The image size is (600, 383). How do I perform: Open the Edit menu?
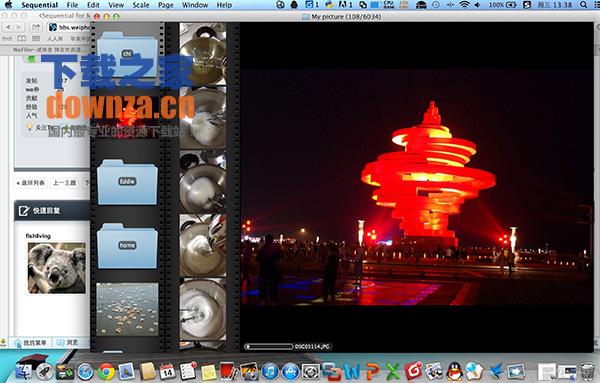(93, 5)
